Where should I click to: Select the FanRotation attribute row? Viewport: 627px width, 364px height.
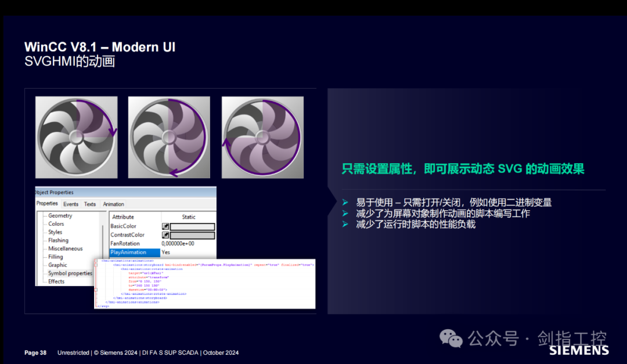coord(125,243)
